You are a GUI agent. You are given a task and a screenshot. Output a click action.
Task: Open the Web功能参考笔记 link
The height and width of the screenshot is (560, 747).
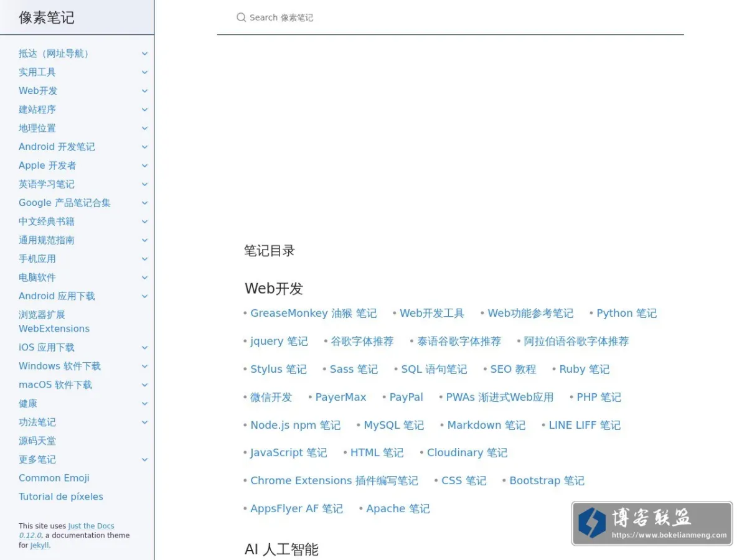530,313
